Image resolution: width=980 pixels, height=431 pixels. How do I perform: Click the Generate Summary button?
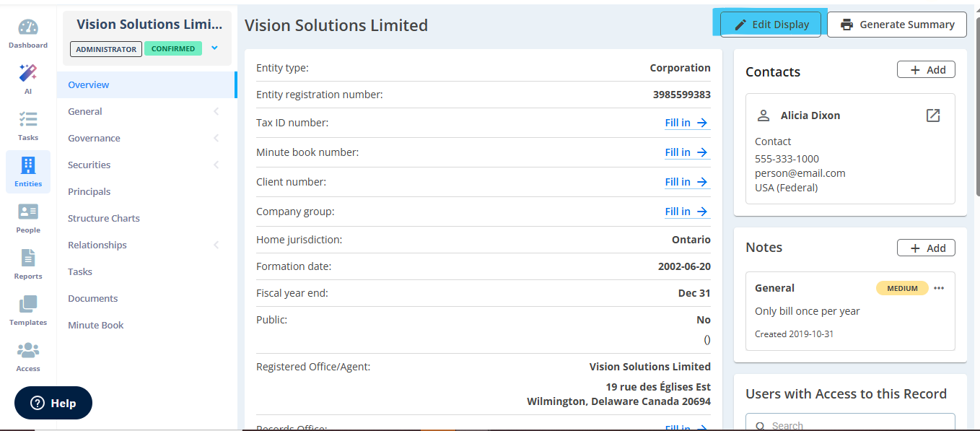pyautogui.click(x=897, y=25)
